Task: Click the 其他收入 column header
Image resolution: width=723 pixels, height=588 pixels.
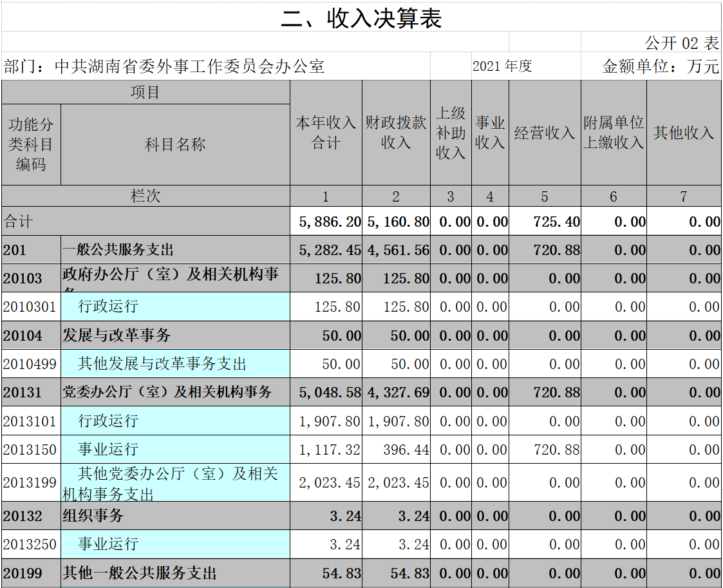Action: click(684, 133)
